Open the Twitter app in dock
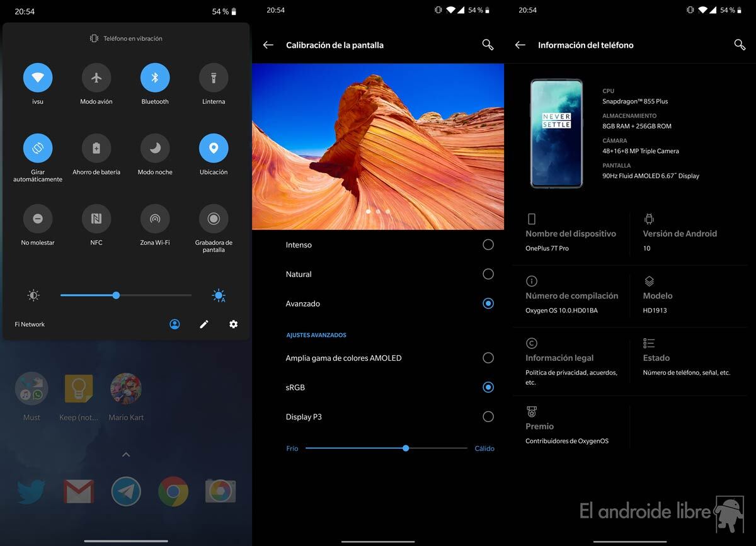Image resolution: width=756 pixels, height=546 pixels. tap(31, 491)
